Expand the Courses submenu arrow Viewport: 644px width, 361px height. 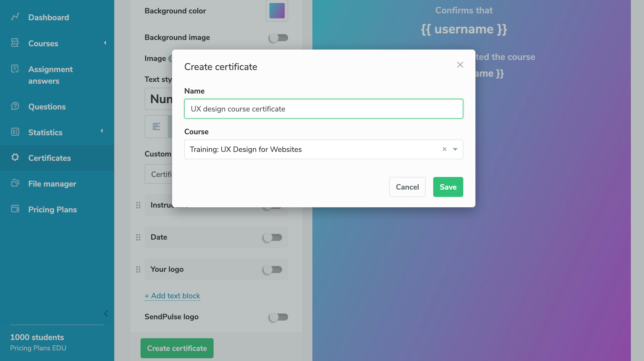pos(105,43)
